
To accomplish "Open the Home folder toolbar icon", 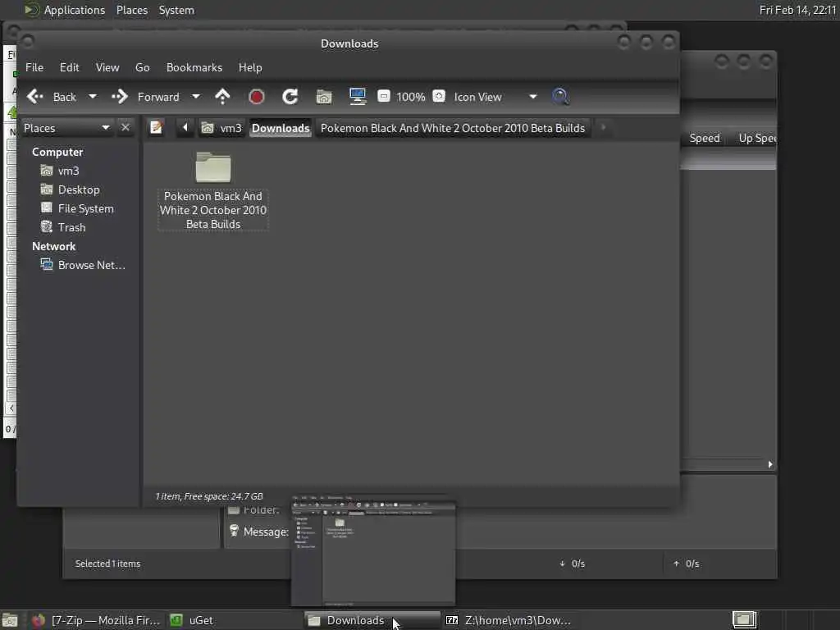I will [323, 97].
